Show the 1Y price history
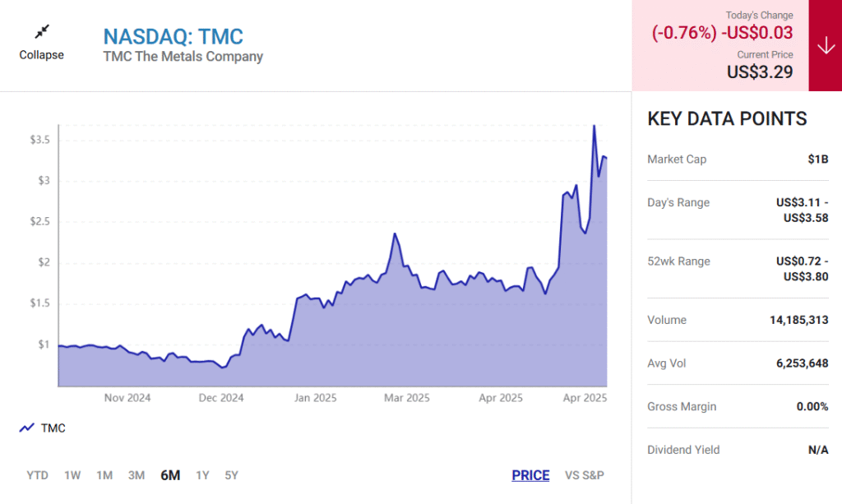This screenshot has width=842, height=504. click(x=202, y=475)
